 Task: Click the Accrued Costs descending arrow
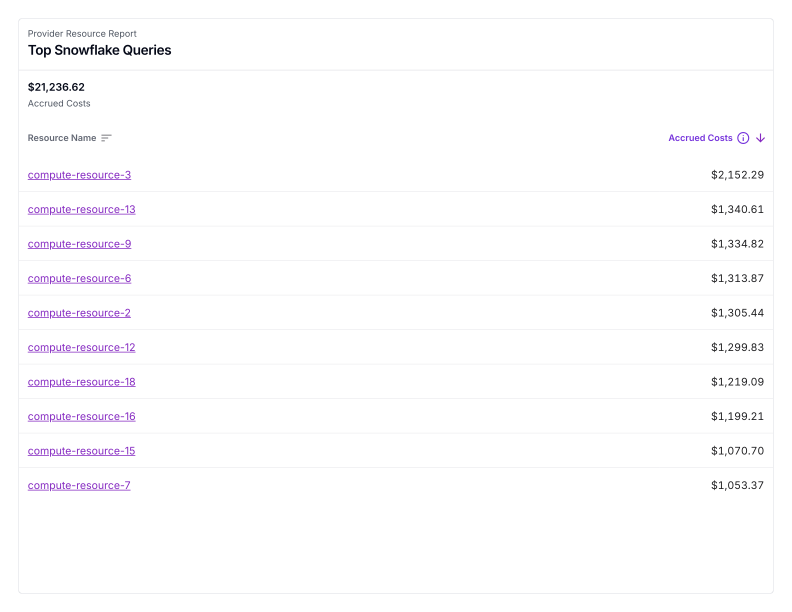click(x=760, y=138)
